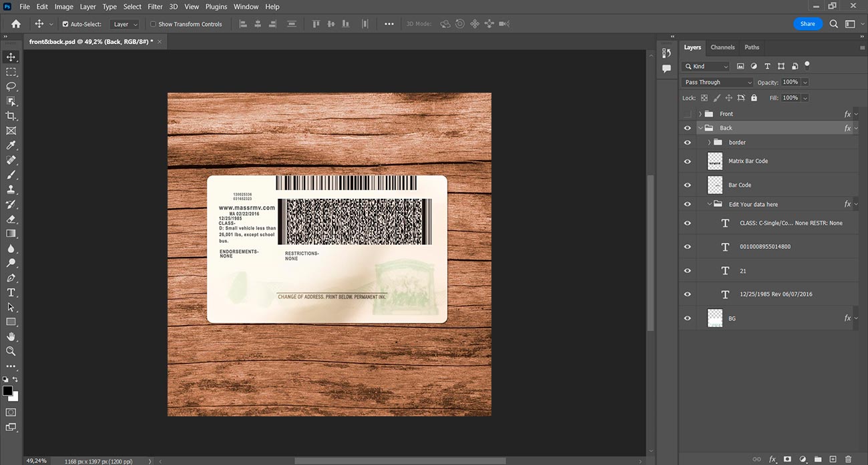
Task: Click the delete layer trash icon
Action: click(848, 459)
